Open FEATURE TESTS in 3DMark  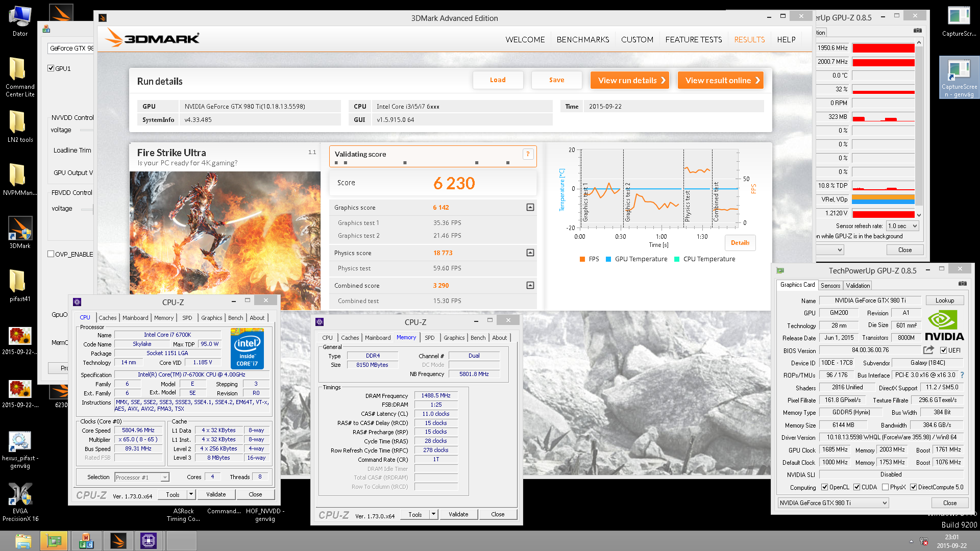[693, 40]
